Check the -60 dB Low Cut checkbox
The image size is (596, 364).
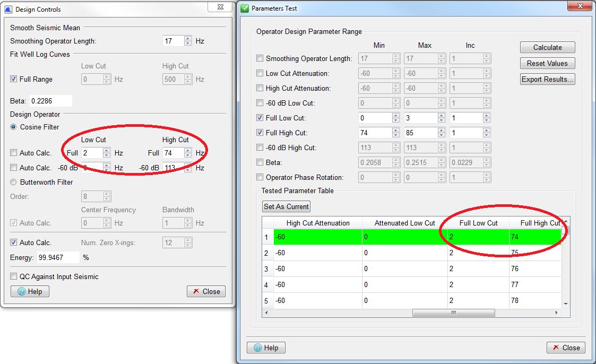260,102
